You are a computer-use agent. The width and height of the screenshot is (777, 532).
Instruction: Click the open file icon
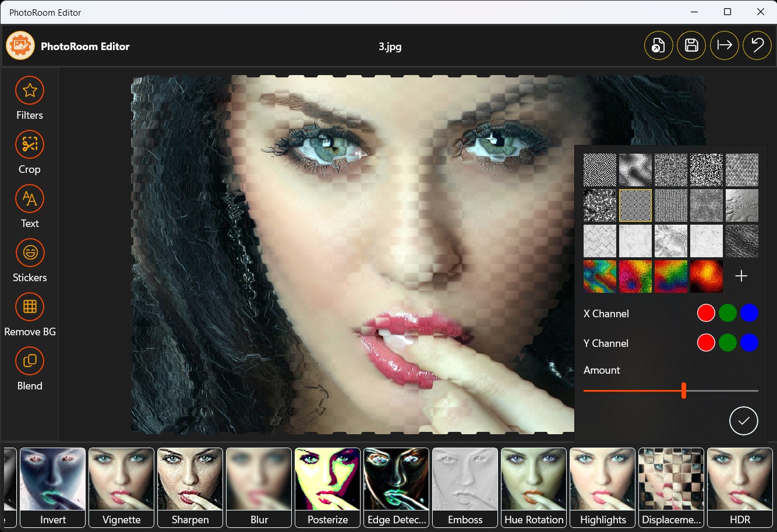(658, 45)
